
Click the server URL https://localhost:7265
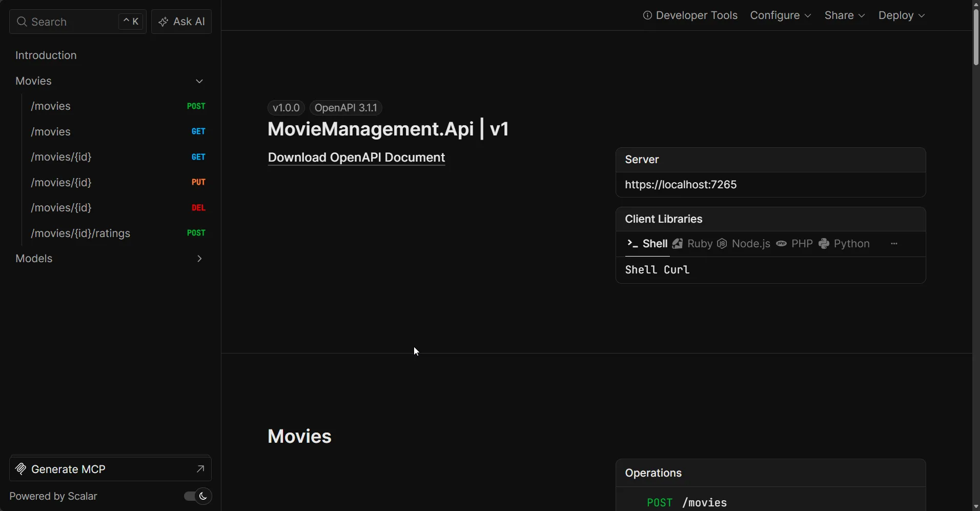click(681, 185)
